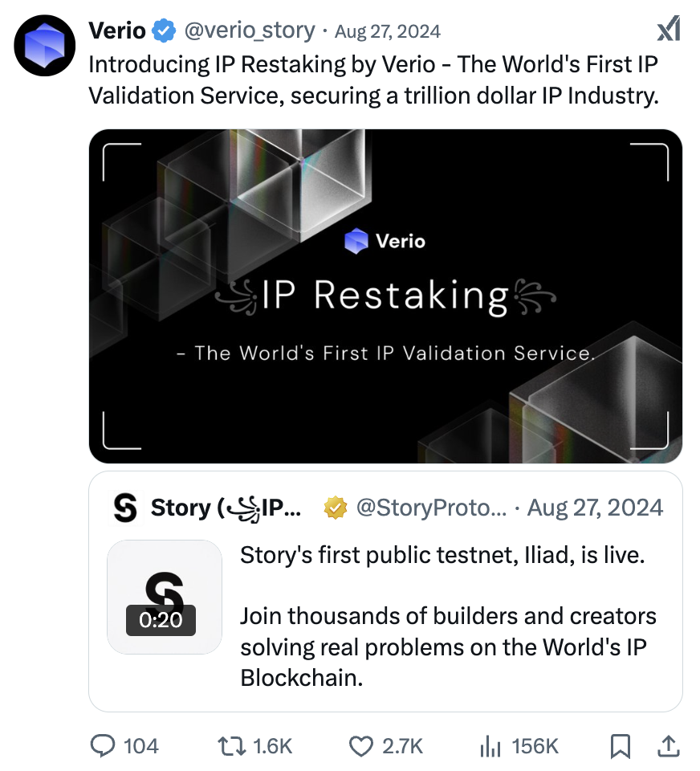Bookmark this tweet
The image size is (700, 771).
pos(621,746)
